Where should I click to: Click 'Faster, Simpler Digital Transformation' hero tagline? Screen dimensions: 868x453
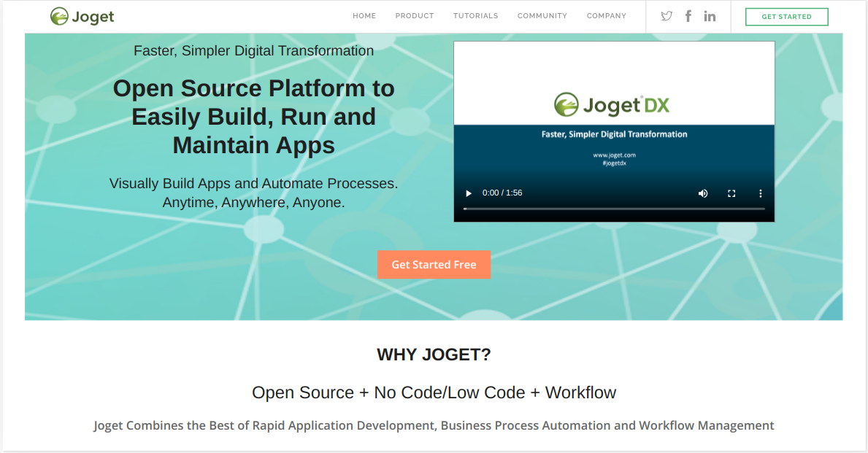tap(253, 51)
